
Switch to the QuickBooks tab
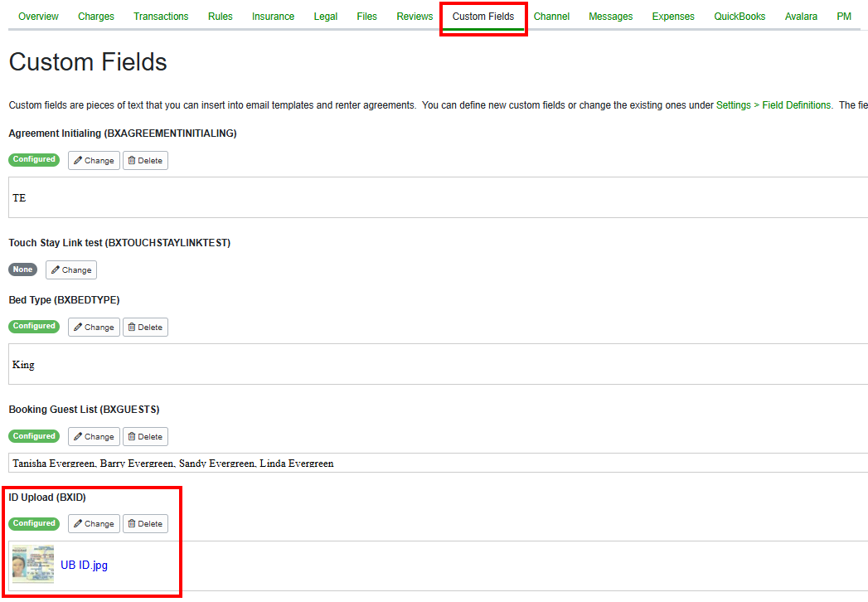tap(739, 16)
